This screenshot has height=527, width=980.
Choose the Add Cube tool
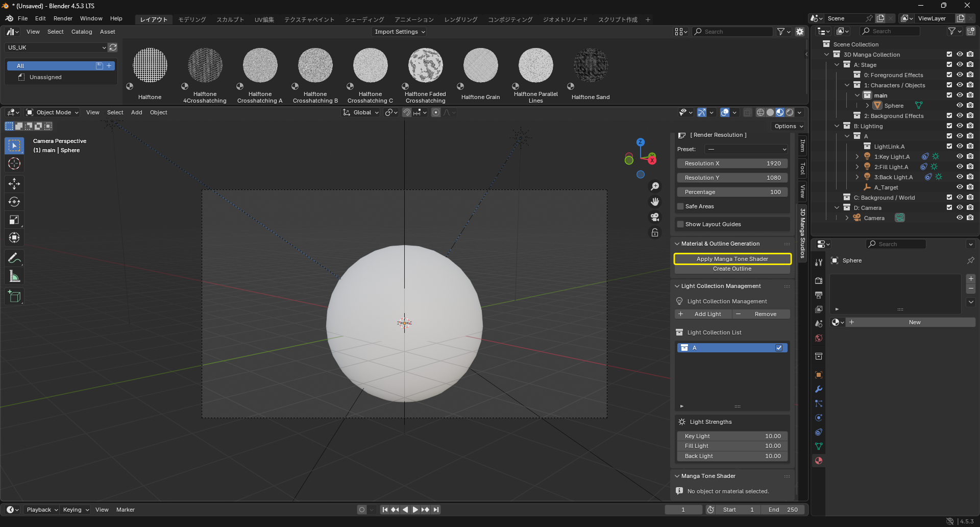point(14,296)
